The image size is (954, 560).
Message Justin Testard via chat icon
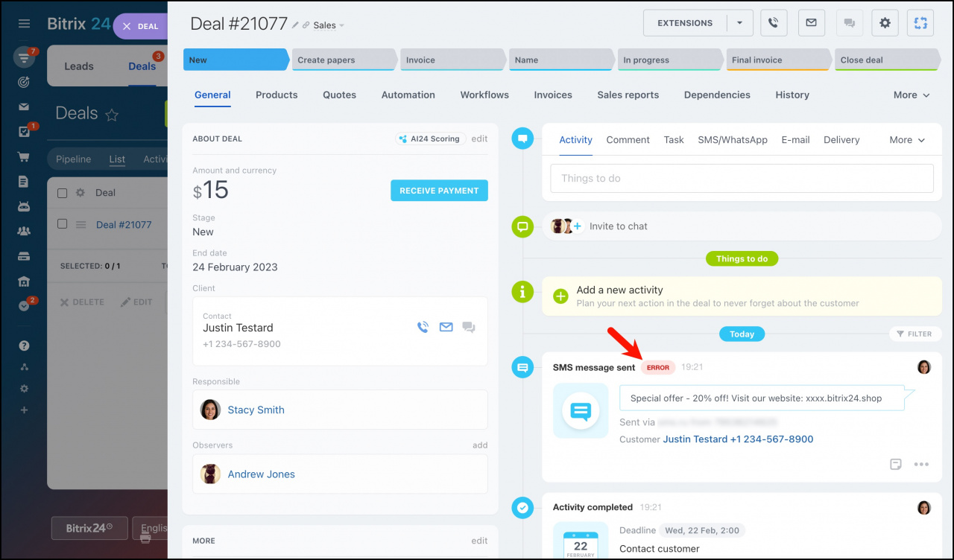469,327
